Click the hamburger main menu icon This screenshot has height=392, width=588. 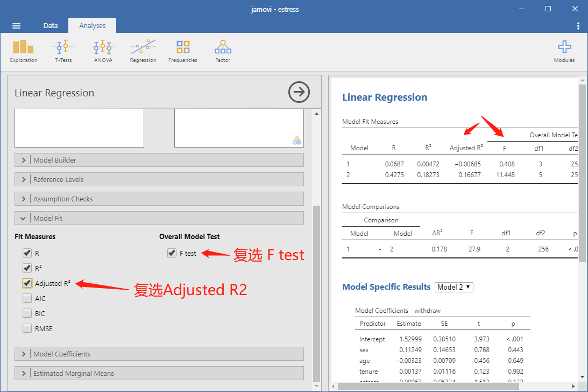click(16, 25)
